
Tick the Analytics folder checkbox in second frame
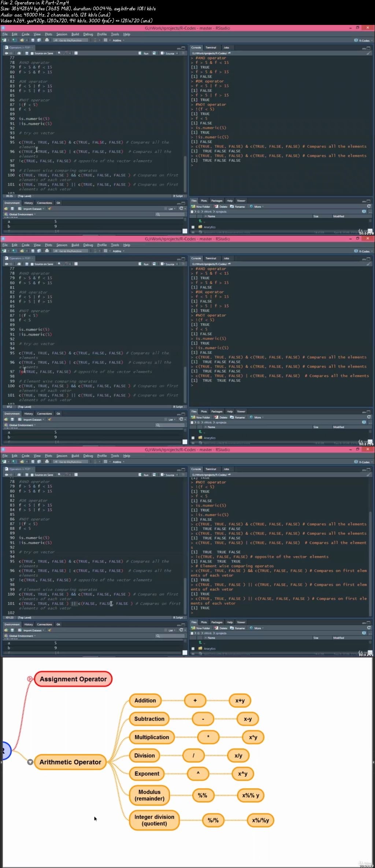point(193,438)
